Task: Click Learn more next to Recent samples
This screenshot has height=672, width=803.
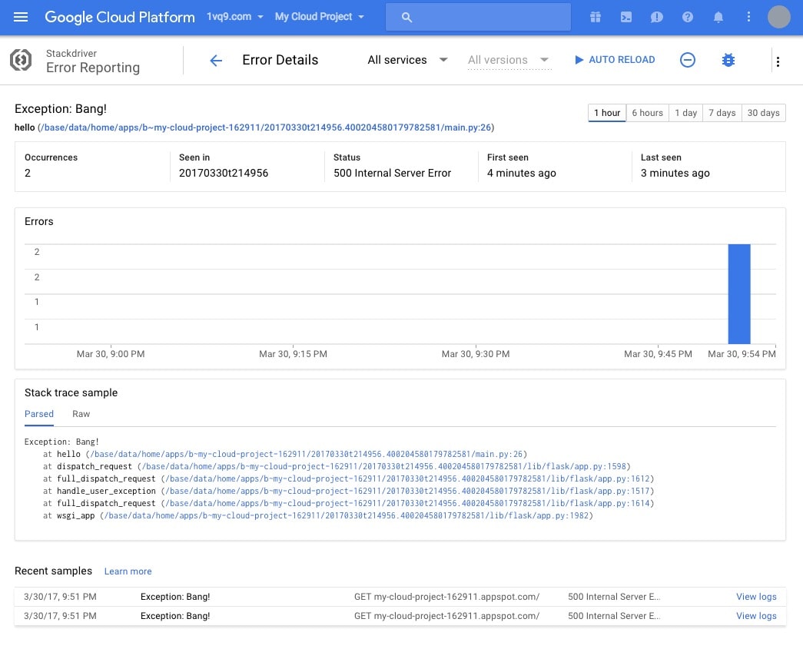Action: point(128,571)
